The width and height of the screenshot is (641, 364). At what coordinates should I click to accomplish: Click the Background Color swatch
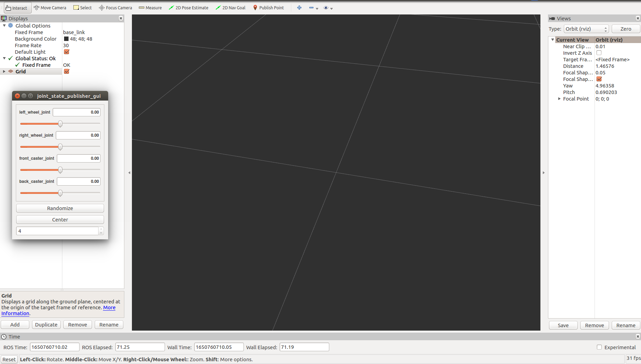click(x=66, y=39)
